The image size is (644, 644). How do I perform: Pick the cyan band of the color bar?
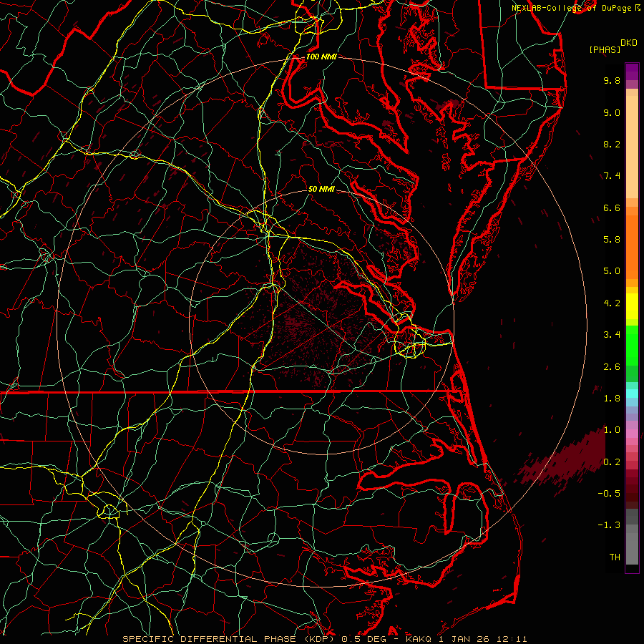tap(632, 393)
